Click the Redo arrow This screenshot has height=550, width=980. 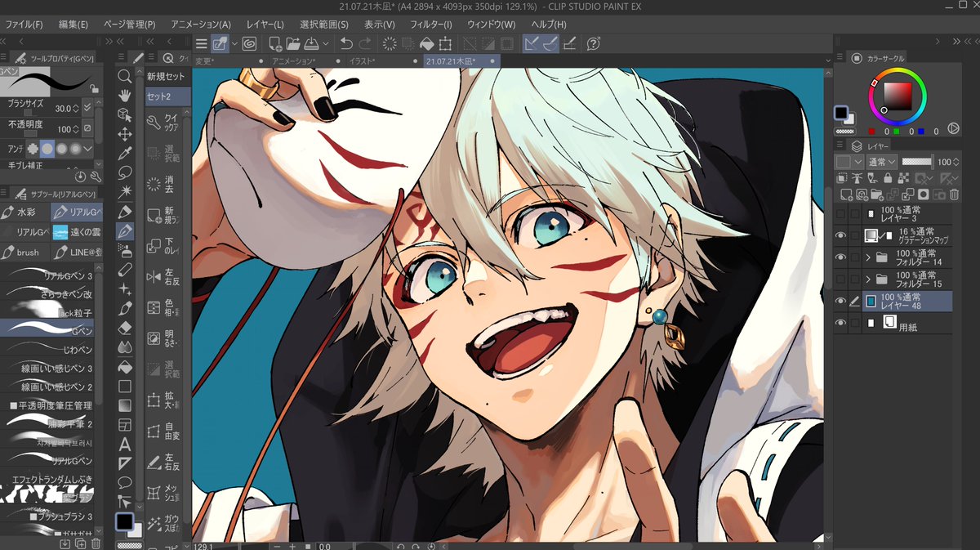click(365, 43)
